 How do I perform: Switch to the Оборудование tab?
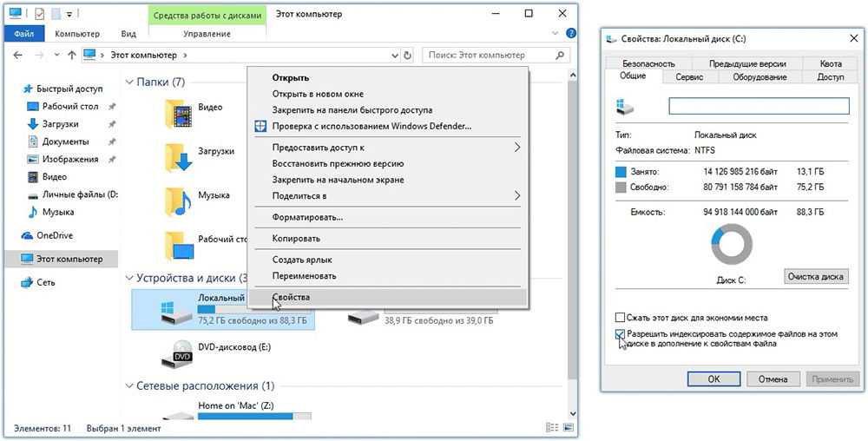click(759, 77)
